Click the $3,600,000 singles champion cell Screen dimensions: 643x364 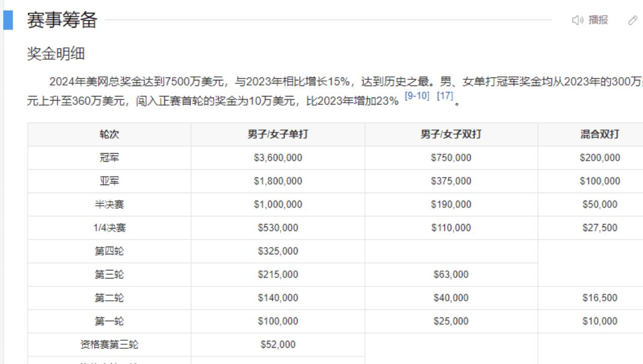coord(278,158)
